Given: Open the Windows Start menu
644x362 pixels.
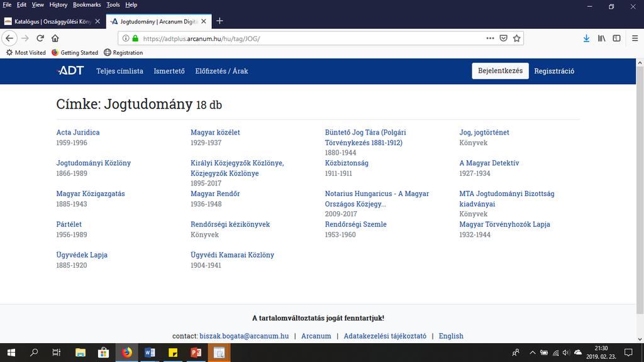Looking at the screenshot, I should tap(11, 353).
